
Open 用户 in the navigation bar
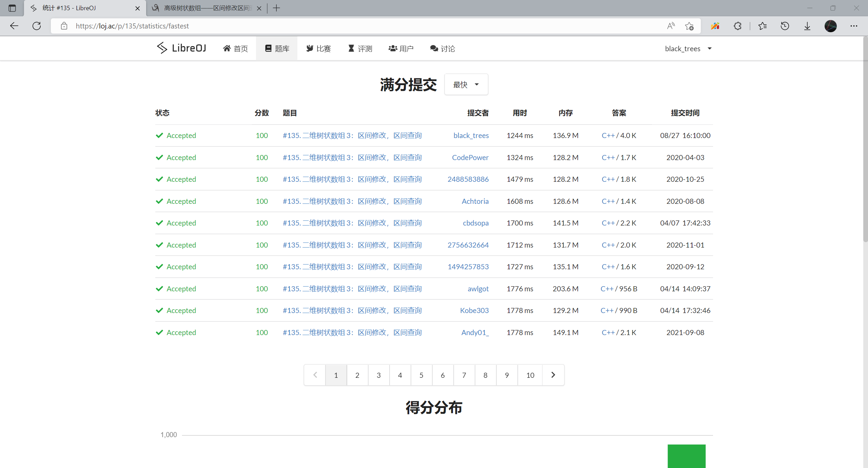tap(401, 48)
